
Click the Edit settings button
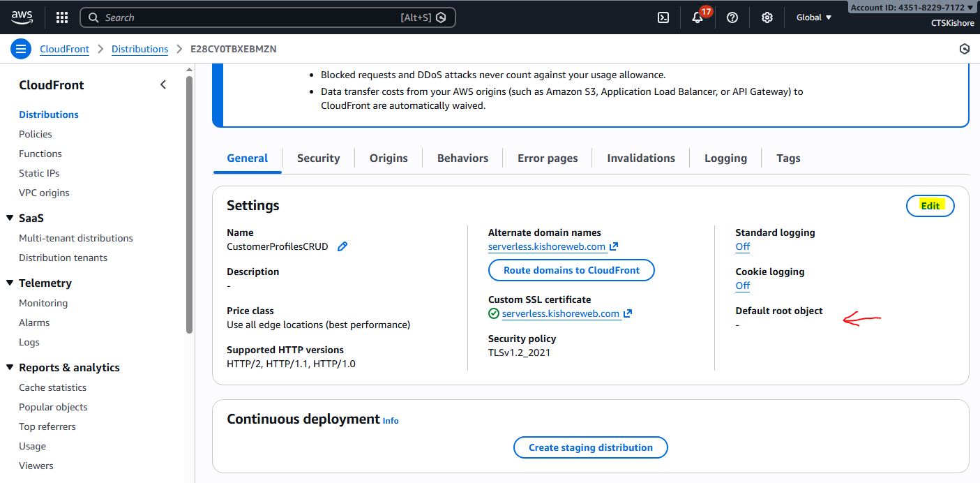pyautogui.click(x=930, y=206)
